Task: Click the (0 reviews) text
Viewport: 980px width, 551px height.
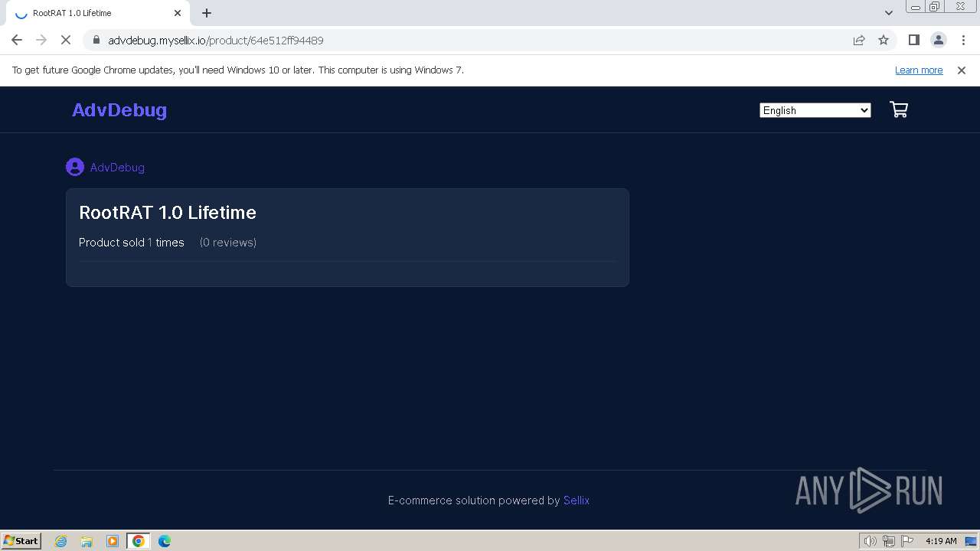Action: (228, 242)
